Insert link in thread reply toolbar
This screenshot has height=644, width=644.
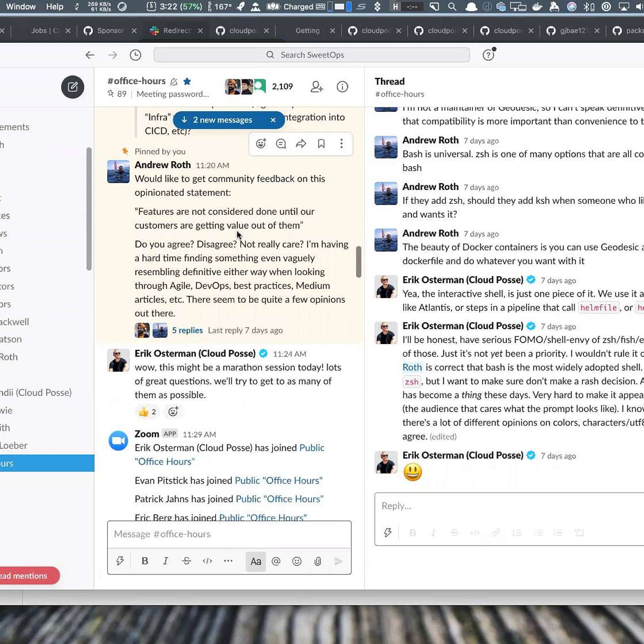pos(496,533)
